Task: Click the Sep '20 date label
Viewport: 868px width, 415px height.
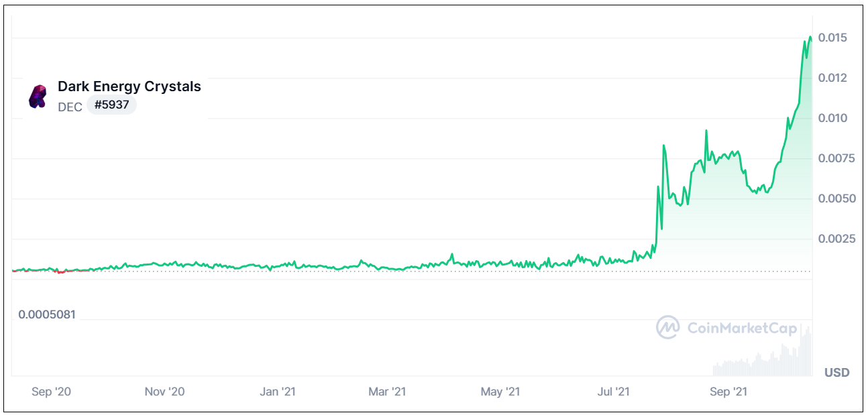Action: [51, 392]
